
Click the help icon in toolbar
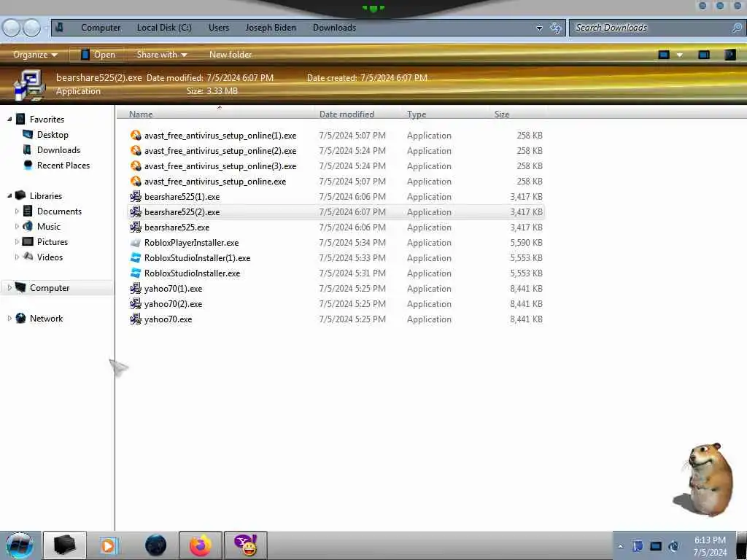point(730,55)
